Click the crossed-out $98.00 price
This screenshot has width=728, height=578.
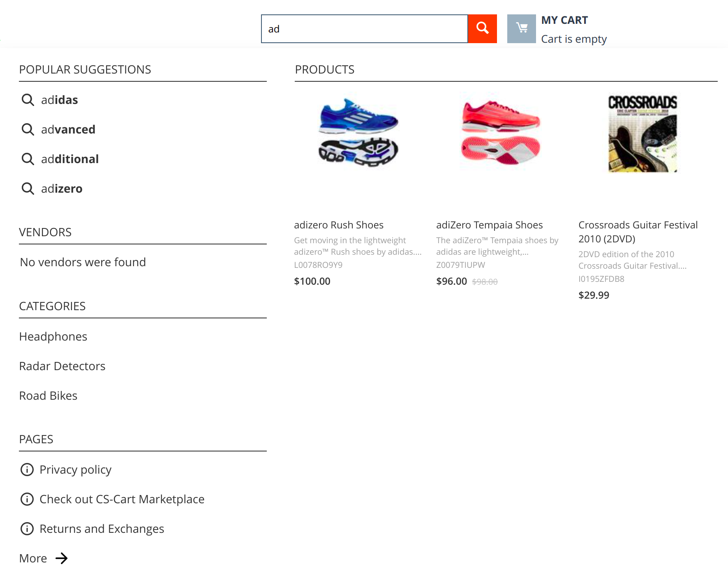click(485, 282)
